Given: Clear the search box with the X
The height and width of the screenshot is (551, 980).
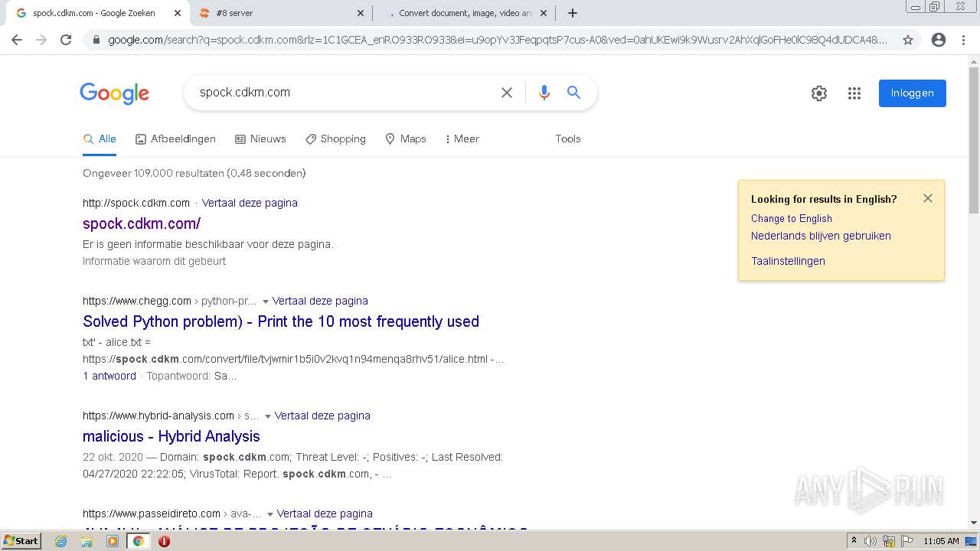Looking at the screenshot, I should pos(507,93).
